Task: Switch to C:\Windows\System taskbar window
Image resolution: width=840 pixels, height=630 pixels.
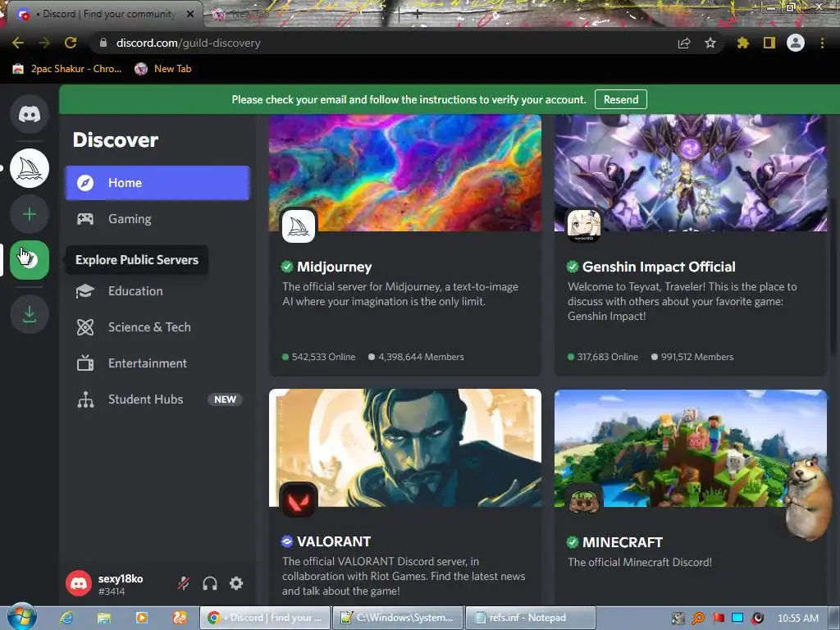Action: coord(398,618)
